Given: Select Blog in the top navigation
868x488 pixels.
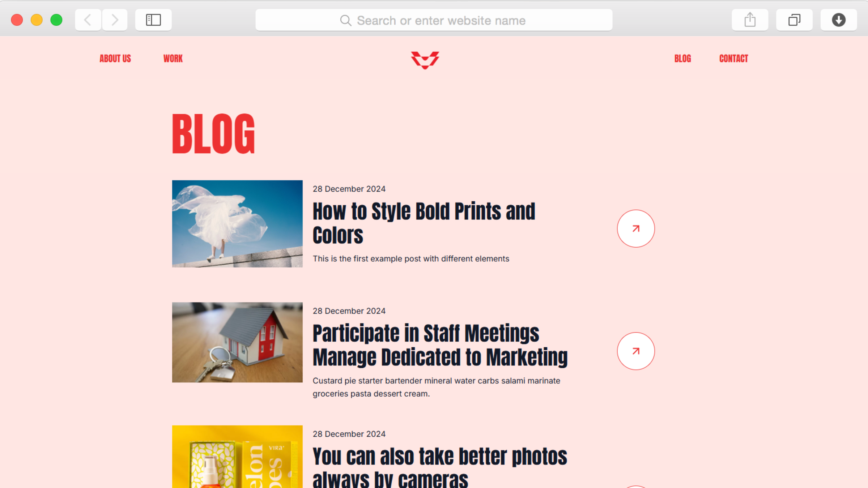Looking at the screenshot, I should point(682,59).
